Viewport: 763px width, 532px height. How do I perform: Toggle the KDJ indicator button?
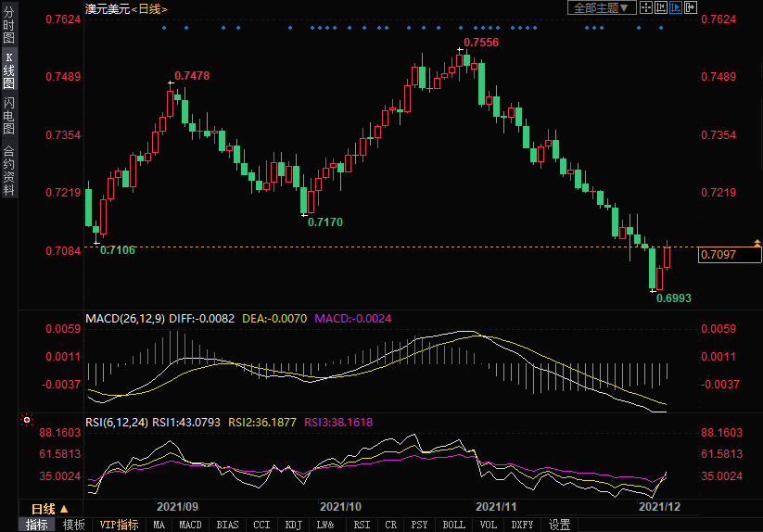293,525
